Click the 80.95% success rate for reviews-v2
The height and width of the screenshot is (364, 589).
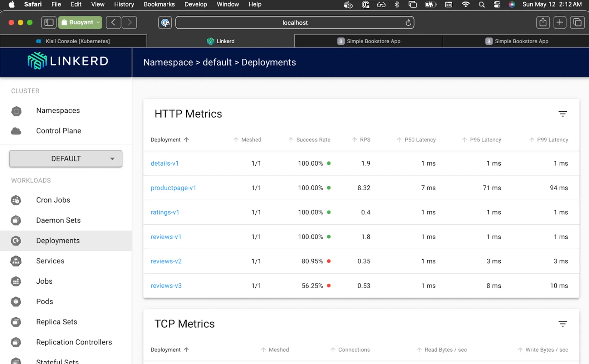312,261
